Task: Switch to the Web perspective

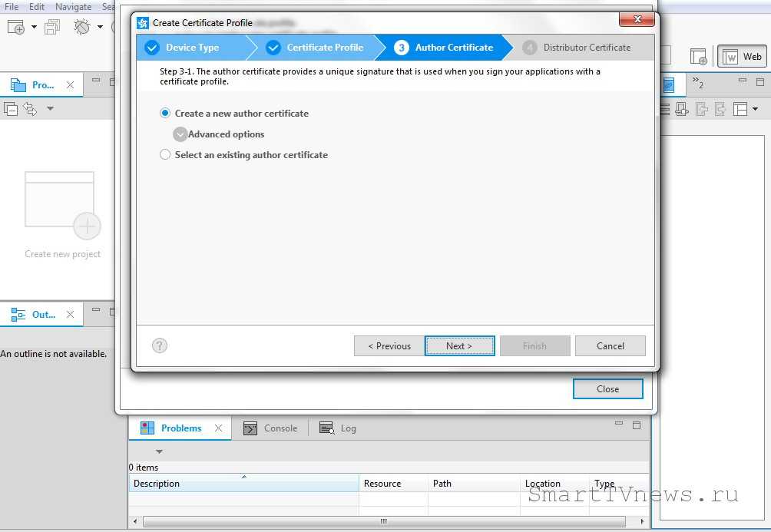Action: point(743,57)
